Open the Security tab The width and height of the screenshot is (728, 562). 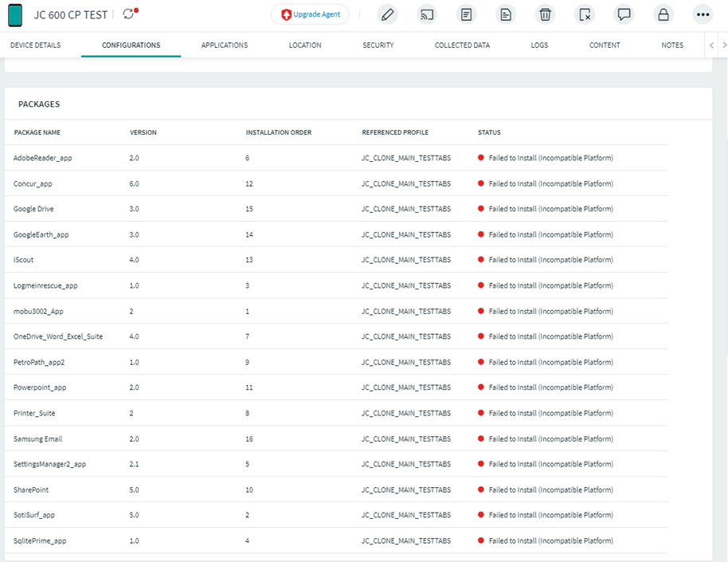[378, 45]
